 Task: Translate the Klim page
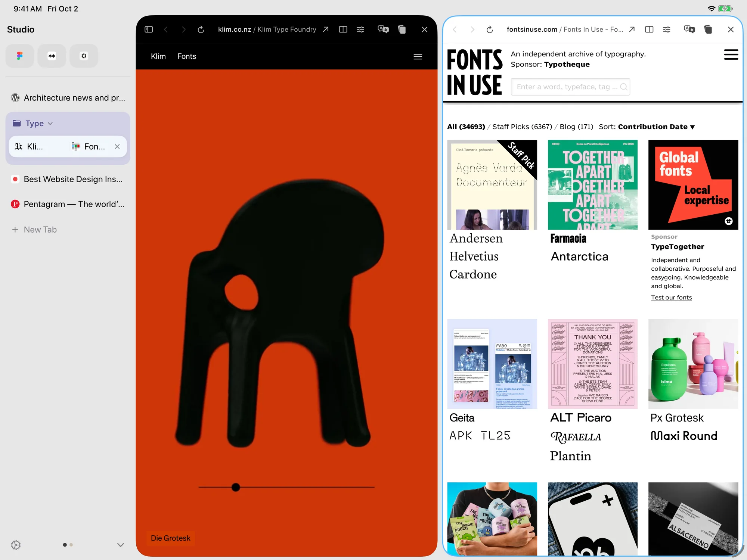pos(383,29)
